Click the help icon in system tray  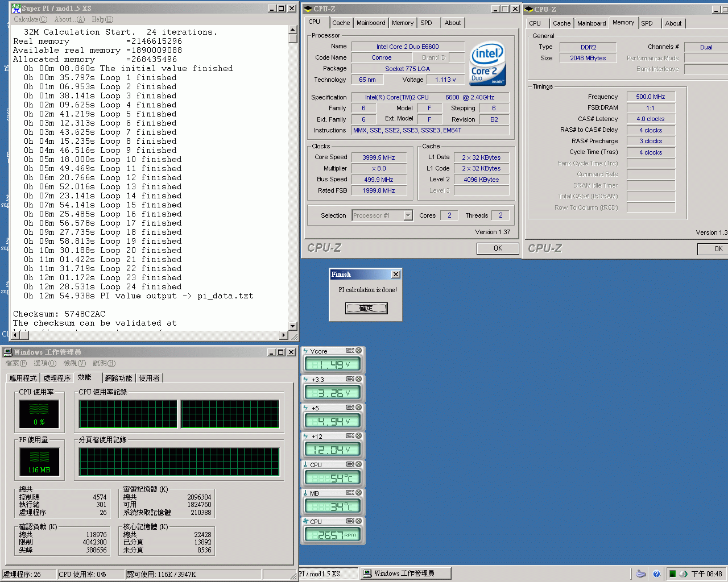[x=656, y=574]
